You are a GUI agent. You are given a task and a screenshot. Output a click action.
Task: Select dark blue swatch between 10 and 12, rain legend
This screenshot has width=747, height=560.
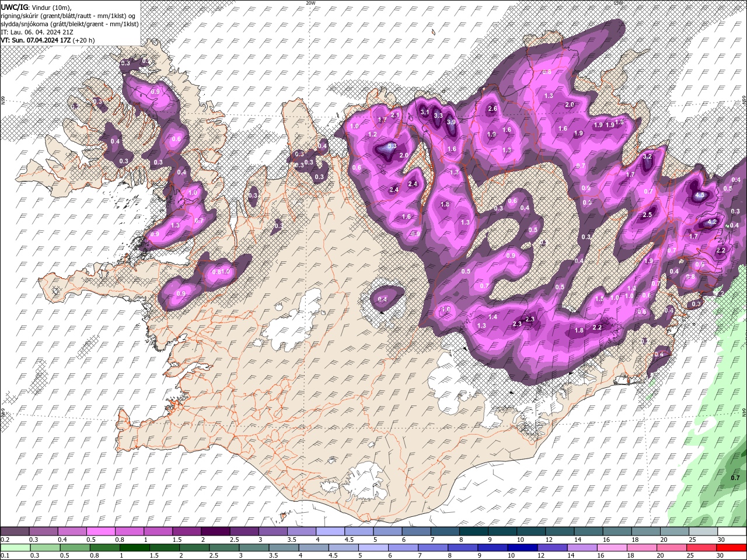pyautogui.click(x=522, y=548)
